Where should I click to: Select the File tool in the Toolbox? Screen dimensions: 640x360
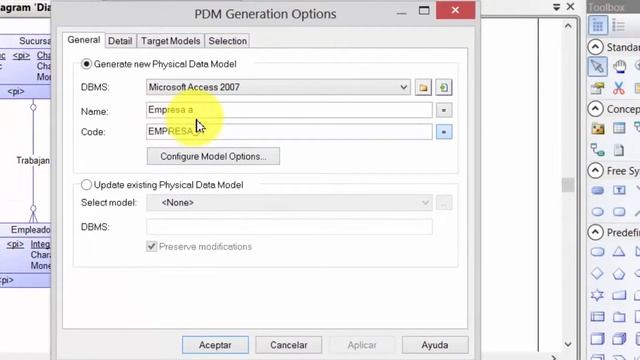click(619, 150)
